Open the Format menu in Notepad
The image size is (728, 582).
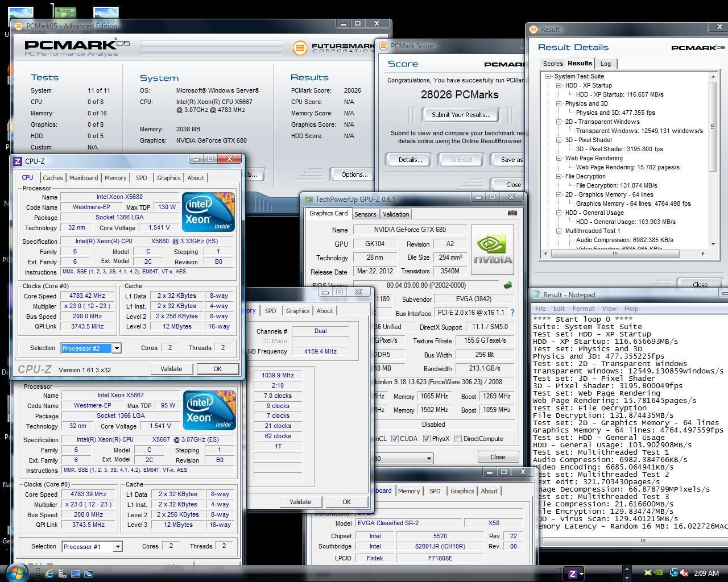[583, 309]
